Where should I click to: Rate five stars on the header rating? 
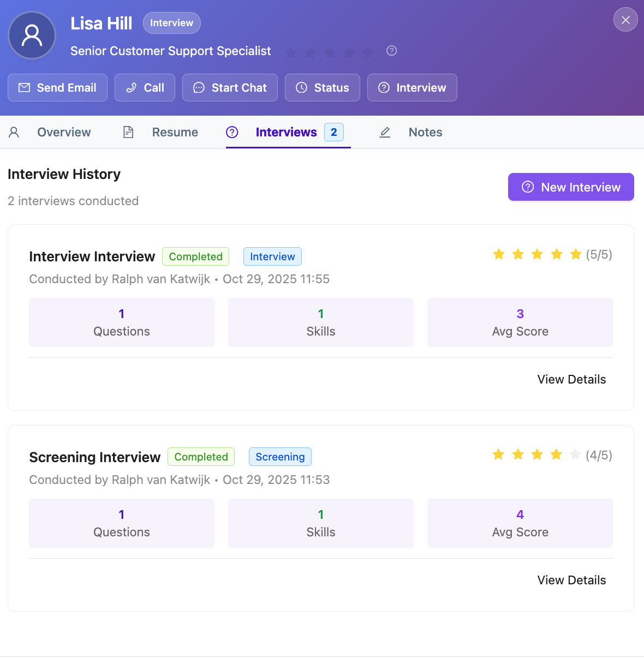[367, 52]
